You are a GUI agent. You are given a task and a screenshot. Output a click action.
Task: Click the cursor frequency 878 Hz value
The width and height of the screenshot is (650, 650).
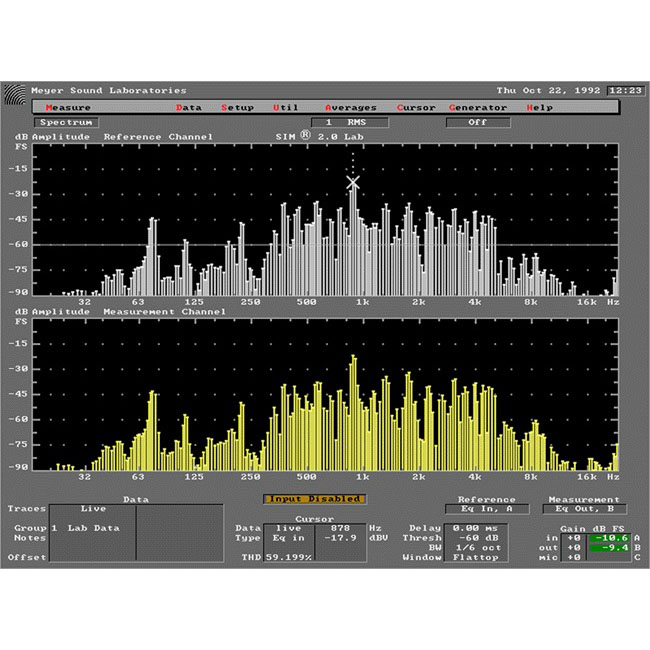click(341, 528)
